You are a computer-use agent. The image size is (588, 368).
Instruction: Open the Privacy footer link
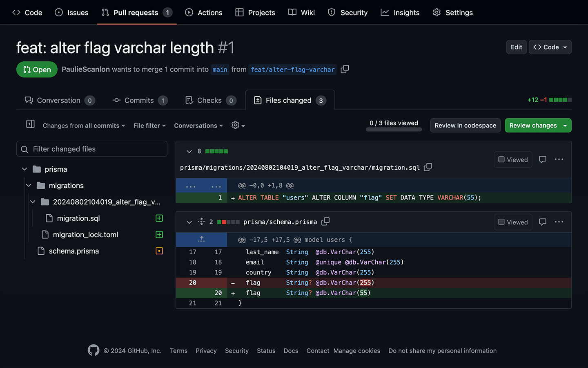point(206,351)
